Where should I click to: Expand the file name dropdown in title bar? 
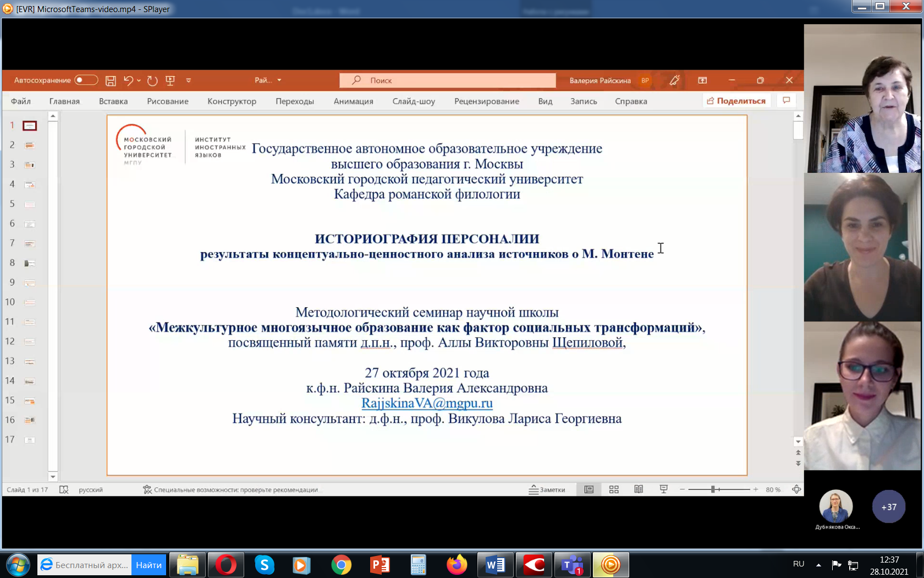click(x=279, y=80)
